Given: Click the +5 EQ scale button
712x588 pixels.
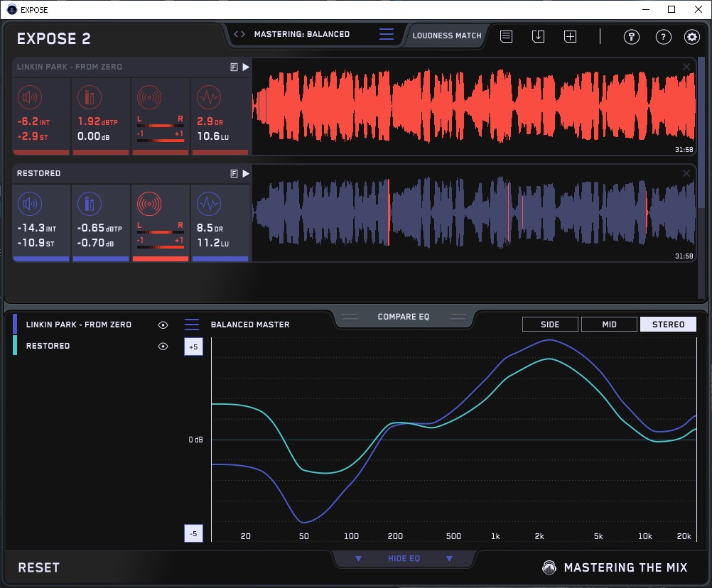Looking at the screenshot, I should point(193,347).
